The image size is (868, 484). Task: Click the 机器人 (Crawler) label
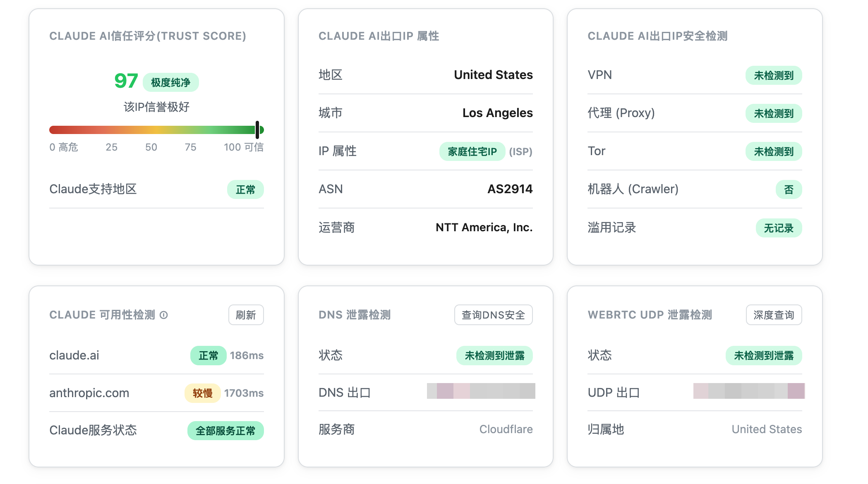click(x=633, y=189)
